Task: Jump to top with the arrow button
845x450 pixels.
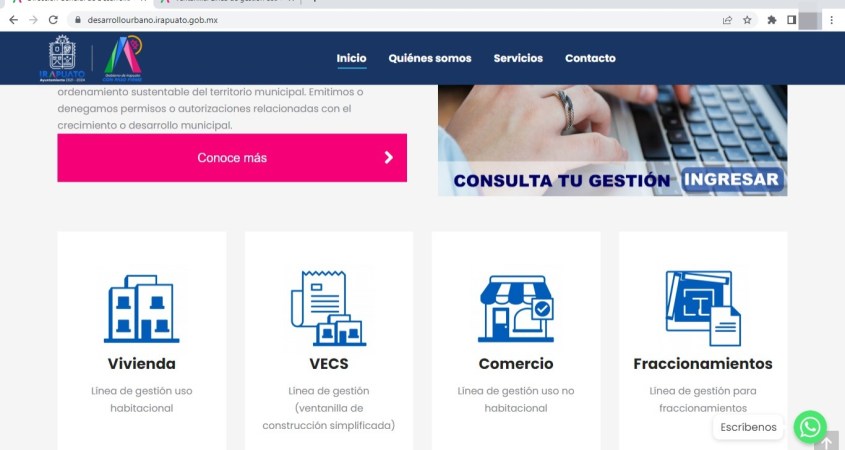Action: (827, 441)
